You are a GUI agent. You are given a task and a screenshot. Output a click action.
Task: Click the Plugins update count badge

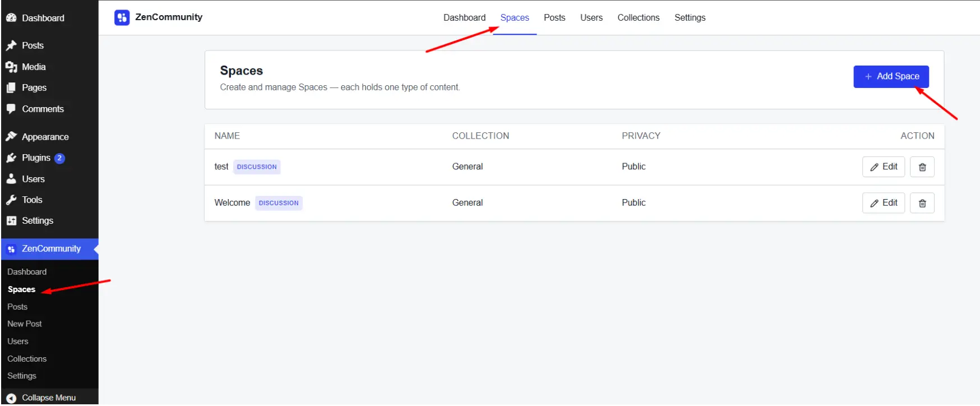pyautogui.click(x=59, y=158)
